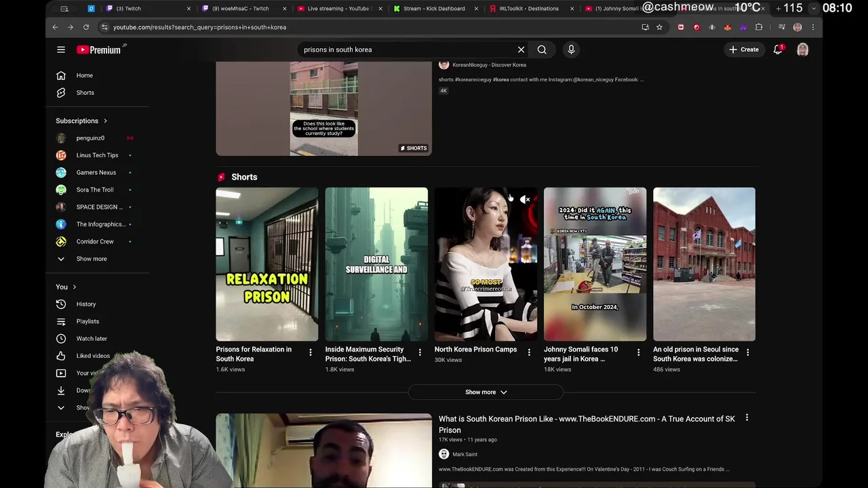View site information icon in address bar

104,27
